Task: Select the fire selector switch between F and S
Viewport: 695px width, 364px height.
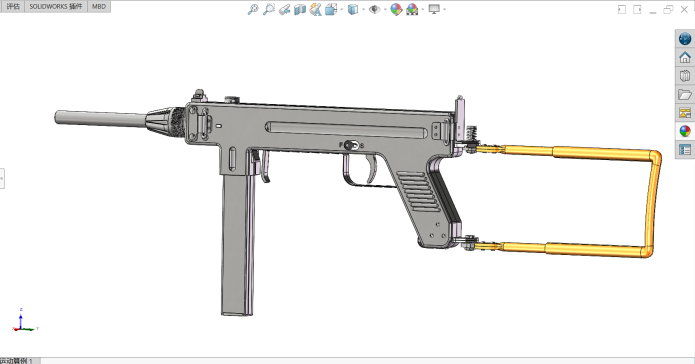Action: tap(351, 145)
